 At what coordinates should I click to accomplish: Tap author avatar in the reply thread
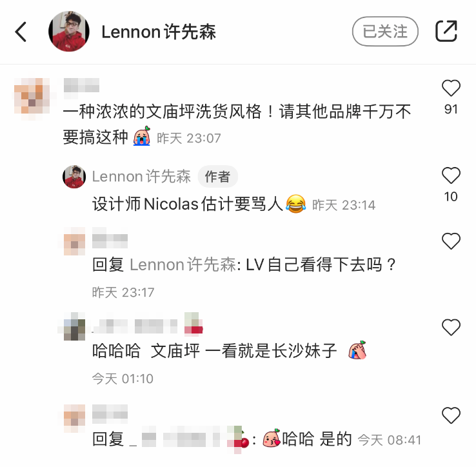click(x=74, y=177)
